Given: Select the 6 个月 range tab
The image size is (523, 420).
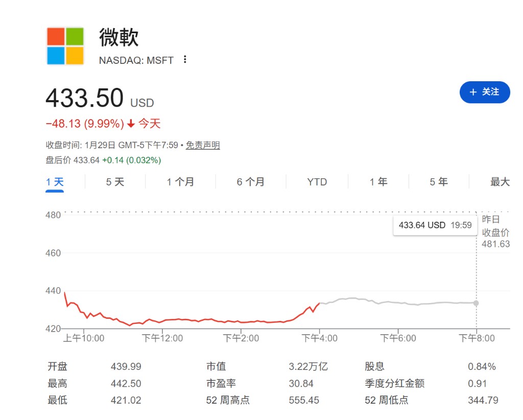Looking at the screenshot, I should pyautogui.click(x=251, y=182).
